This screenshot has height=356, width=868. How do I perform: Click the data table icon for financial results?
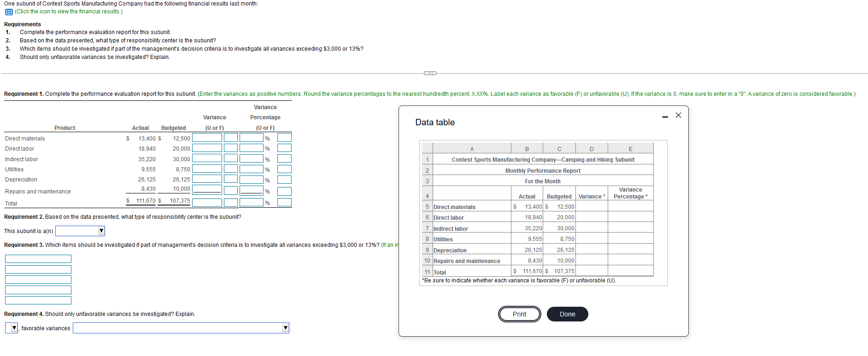9,12
